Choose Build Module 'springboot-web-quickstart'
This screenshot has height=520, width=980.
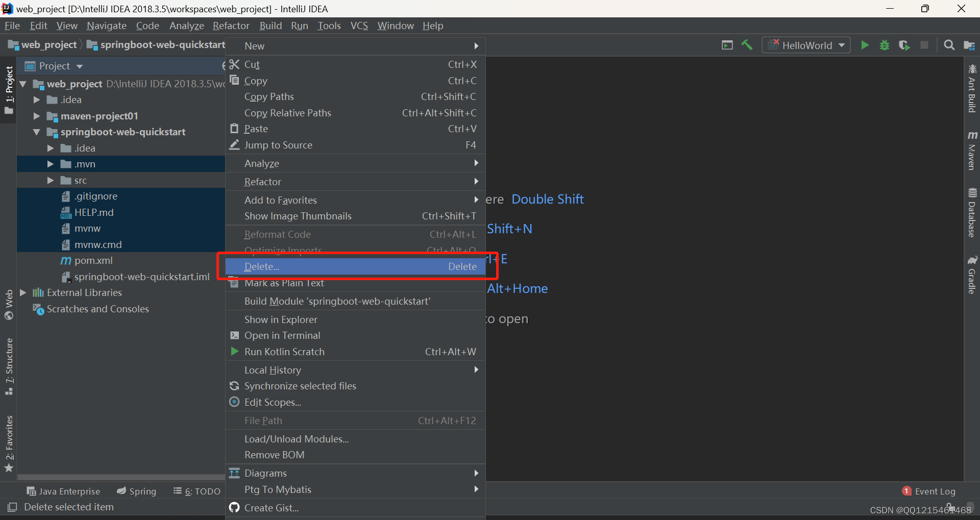coord(355,301)
